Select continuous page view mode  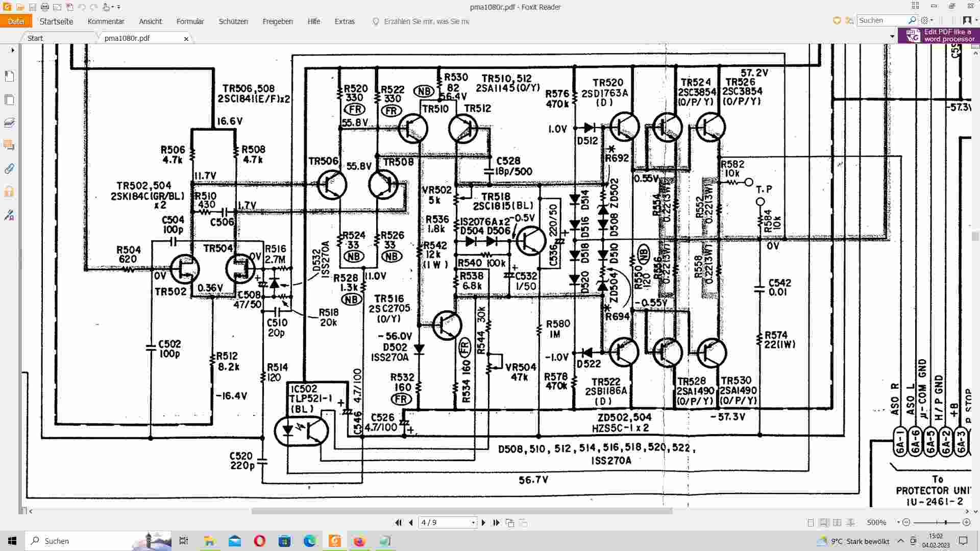[x=824, y=522]
